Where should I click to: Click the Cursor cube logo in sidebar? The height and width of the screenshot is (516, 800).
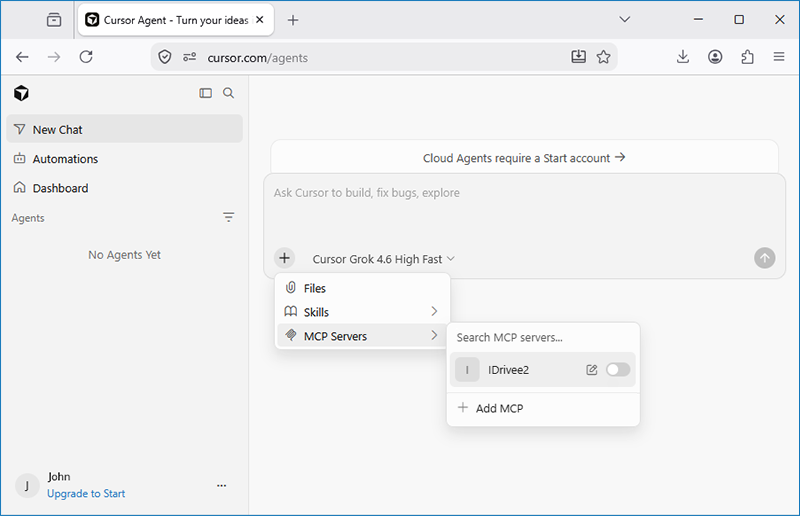coord(21,93)
